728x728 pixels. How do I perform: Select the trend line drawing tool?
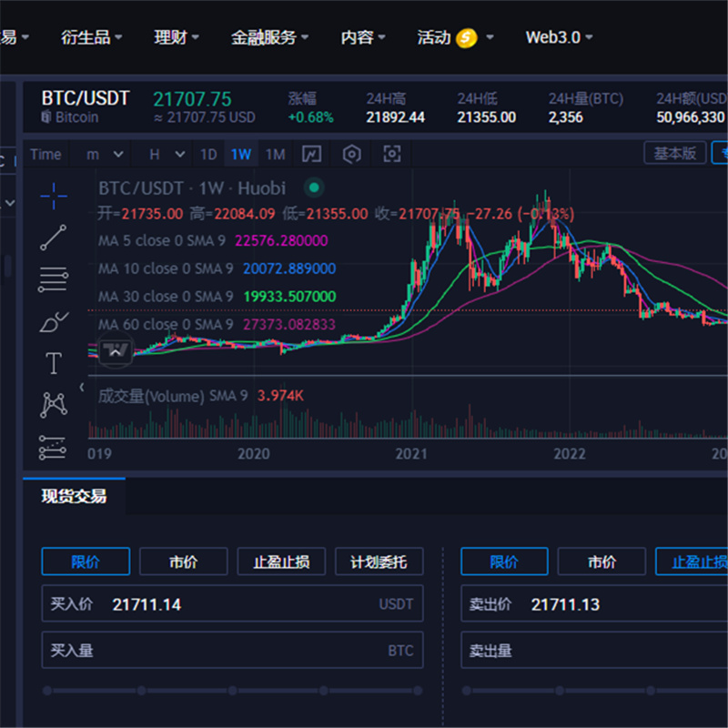54,238
